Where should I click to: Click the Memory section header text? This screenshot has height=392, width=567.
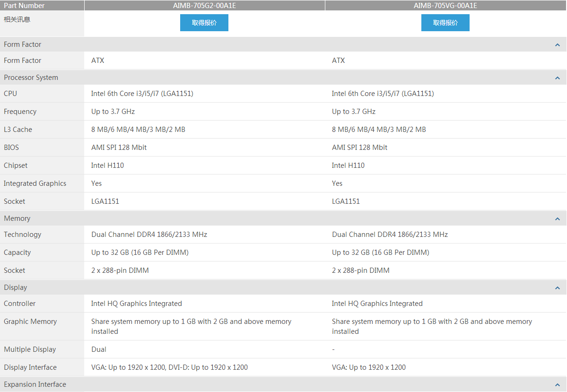pyautogui.click(x=17, y=218)
